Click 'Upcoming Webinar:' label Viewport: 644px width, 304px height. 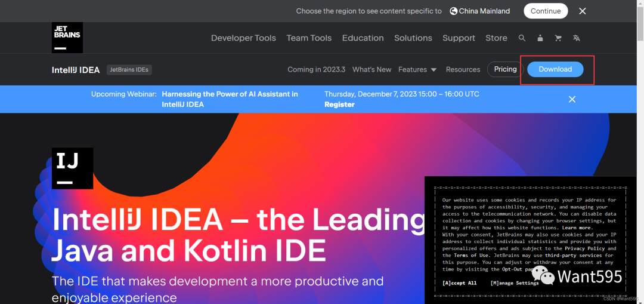[x=123, y=94]
